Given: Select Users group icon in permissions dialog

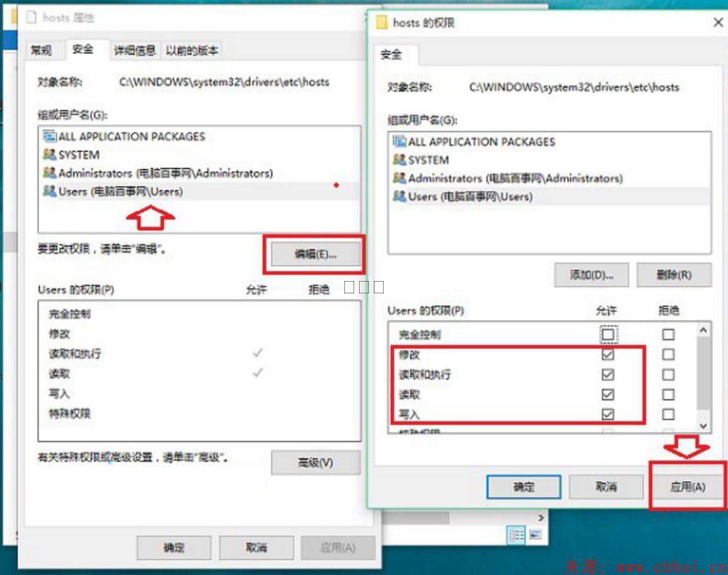Looking at the screenshot, I should 399,196.
